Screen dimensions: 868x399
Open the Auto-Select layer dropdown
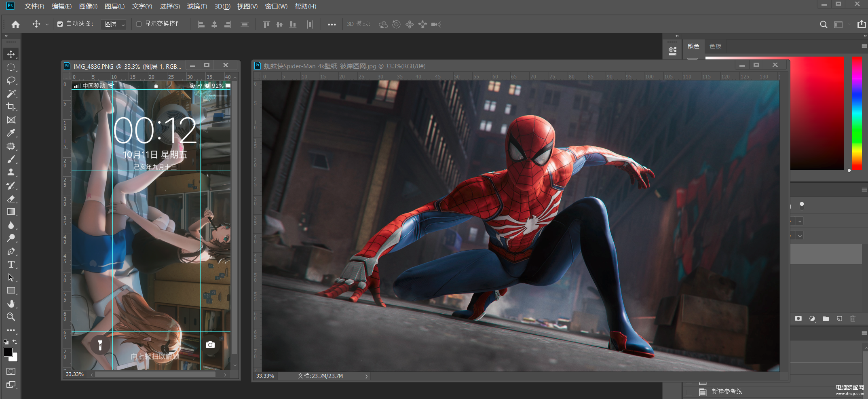coord(114,25)
